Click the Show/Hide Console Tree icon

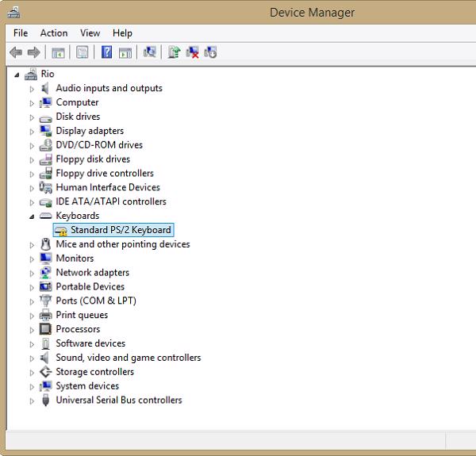pos(58,52)
